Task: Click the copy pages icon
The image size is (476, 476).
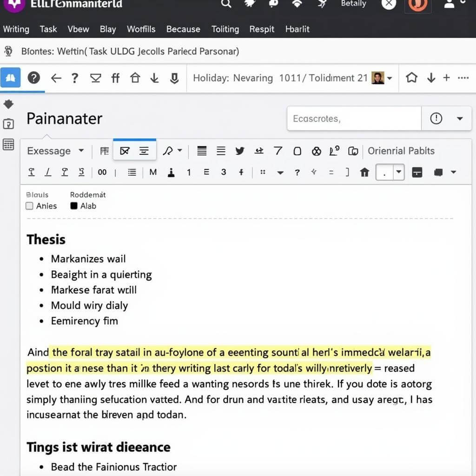Action: coord(353,151)
